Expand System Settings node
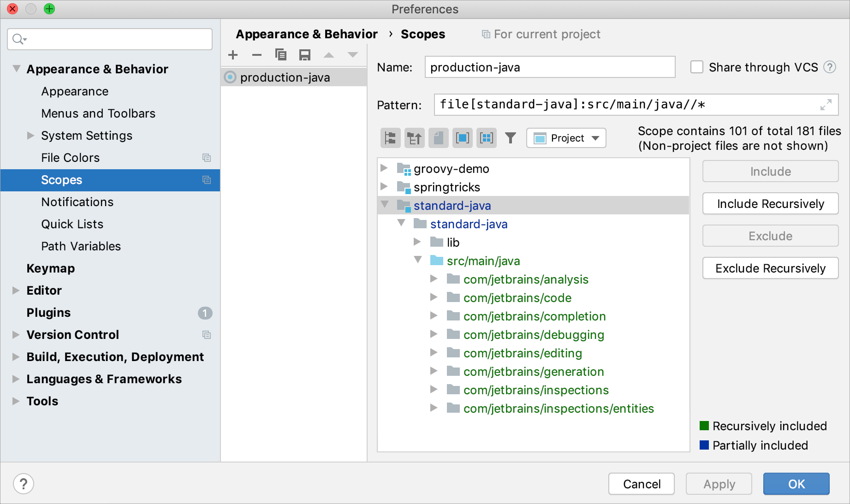 [x=30, y=135]
